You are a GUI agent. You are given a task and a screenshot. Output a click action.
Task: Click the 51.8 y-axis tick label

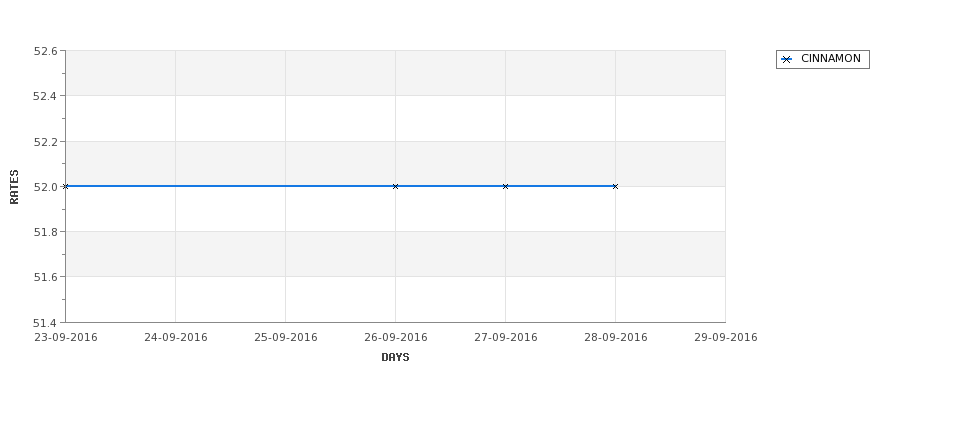tap(45, 232)
